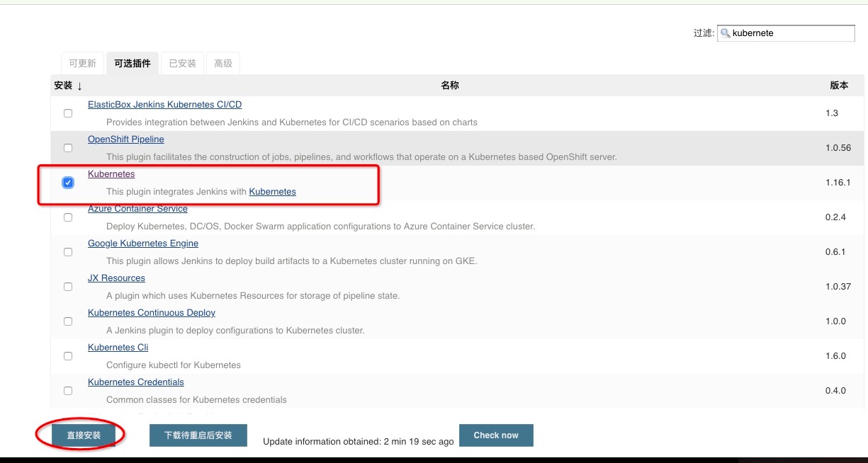Viewport: 868px width, 463px height.
Task: Open Kubernetes Continuous Deploy link
Action: click(152, 313)
